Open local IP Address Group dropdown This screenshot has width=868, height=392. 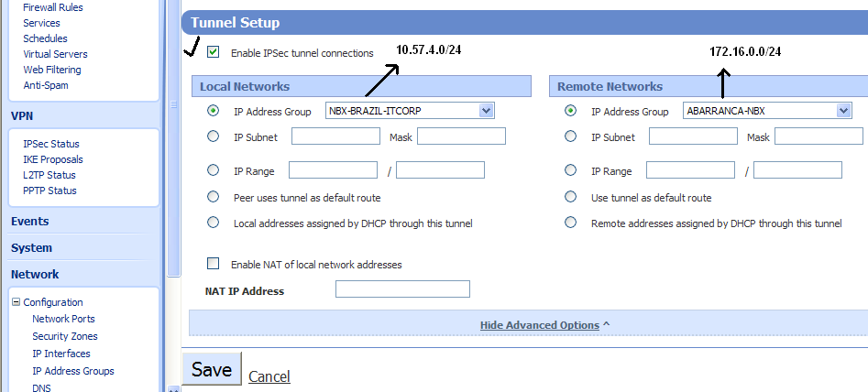click(486, 111)
